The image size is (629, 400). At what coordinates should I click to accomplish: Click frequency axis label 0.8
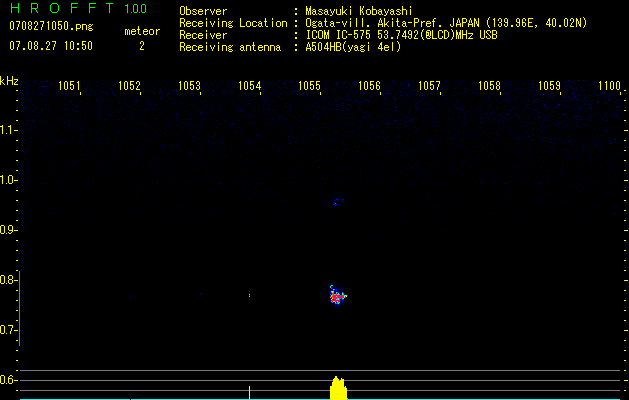8,280
